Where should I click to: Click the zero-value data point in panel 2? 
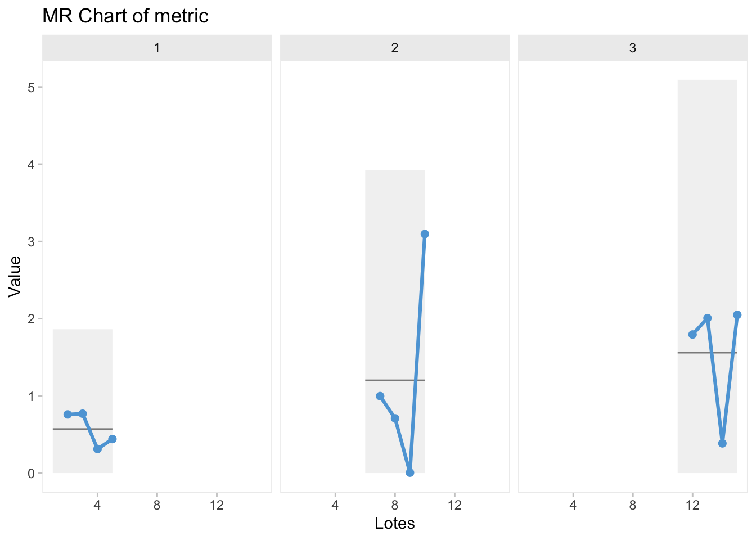pyautogui.click(x=409, y=472)
